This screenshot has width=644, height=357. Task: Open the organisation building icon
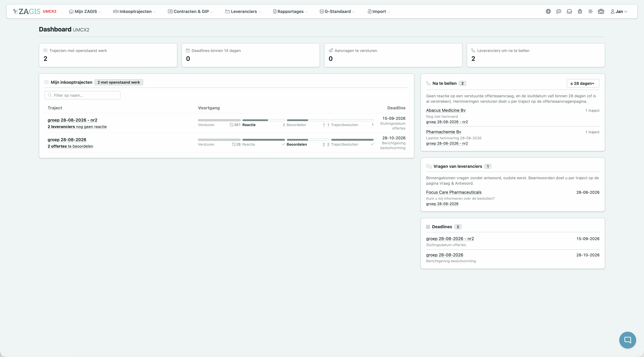[601, 11]
